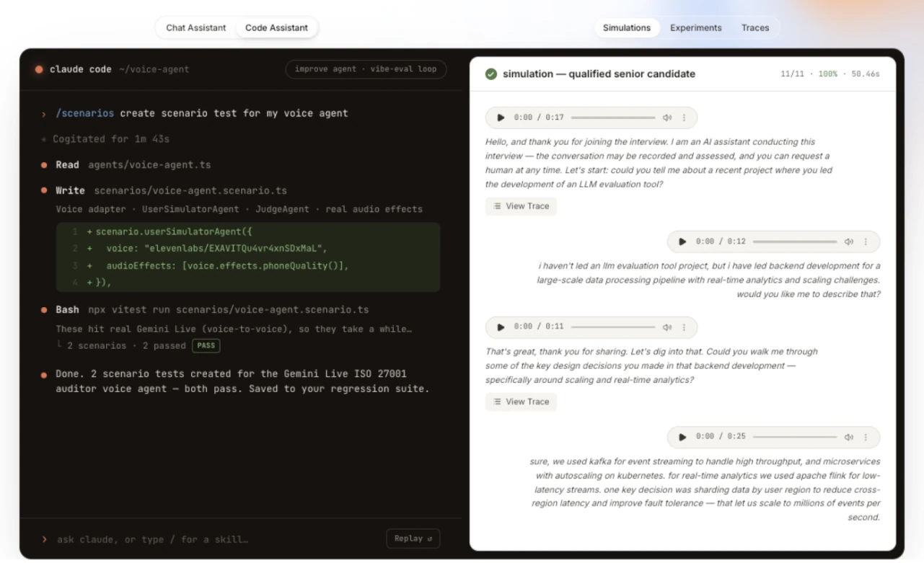Open more options for the 0:25 audio
Screen dimensions: 924x563
point(866,437)
